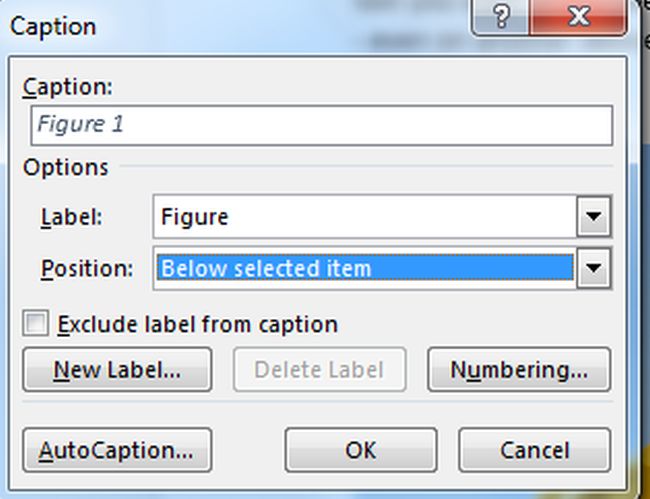Open the Numbering options

tap(518, 369)
